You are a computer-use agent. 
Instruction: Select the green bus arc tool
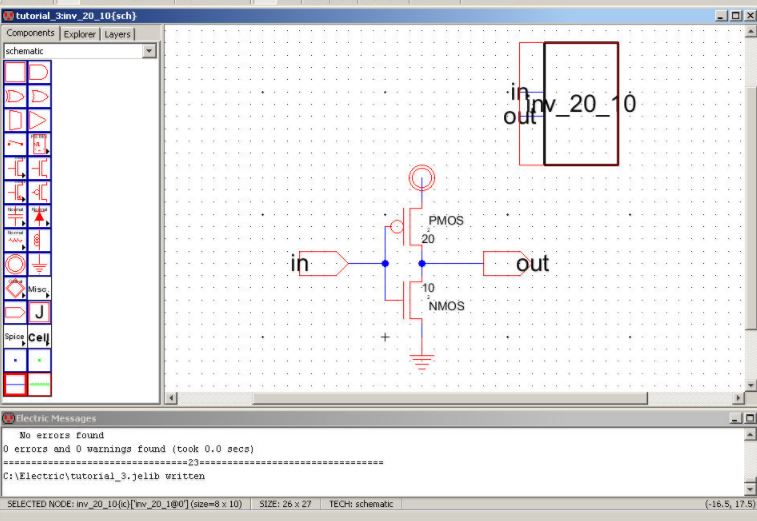tap(40, 384)
